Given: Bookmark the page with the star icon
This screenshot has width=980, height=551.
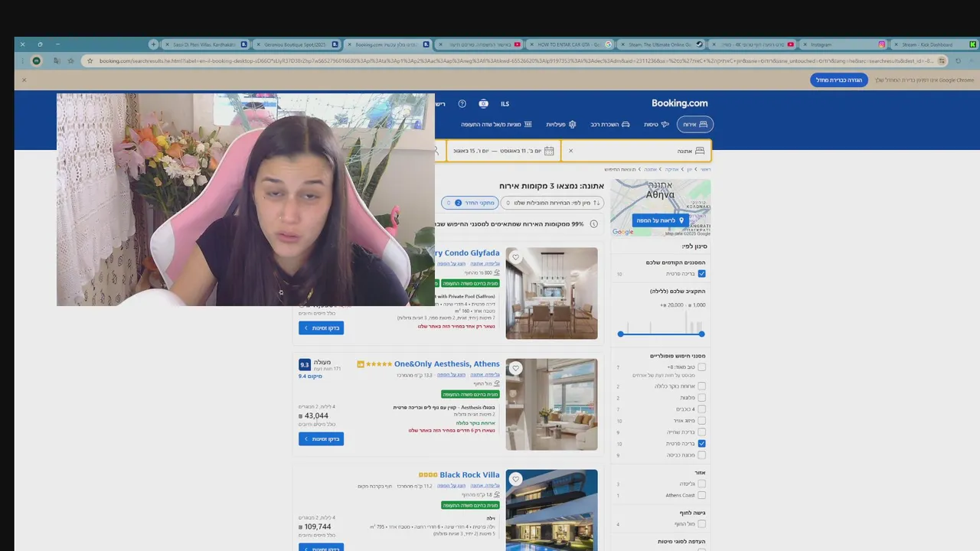Looking at the screenshot, I should tap(90, 61).
